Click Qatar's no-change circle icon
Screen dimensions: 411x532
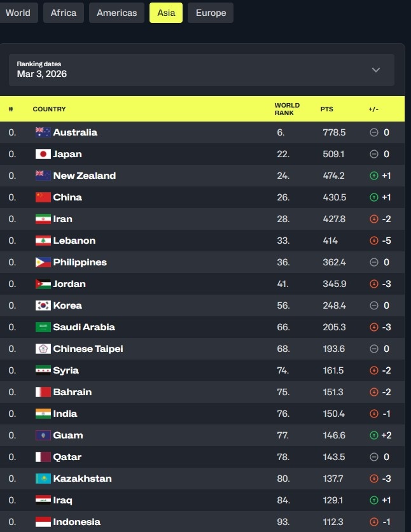(374, 457)
